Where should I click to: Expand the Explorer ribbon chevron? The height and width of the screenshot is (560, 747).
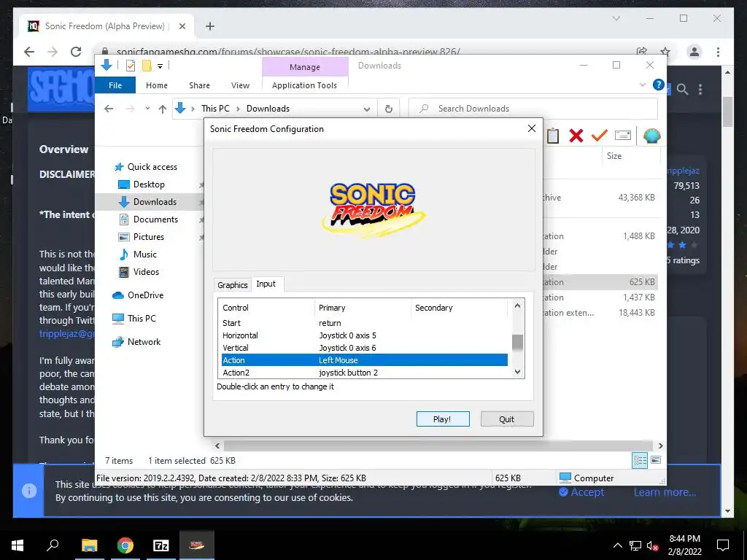(642, 85)
